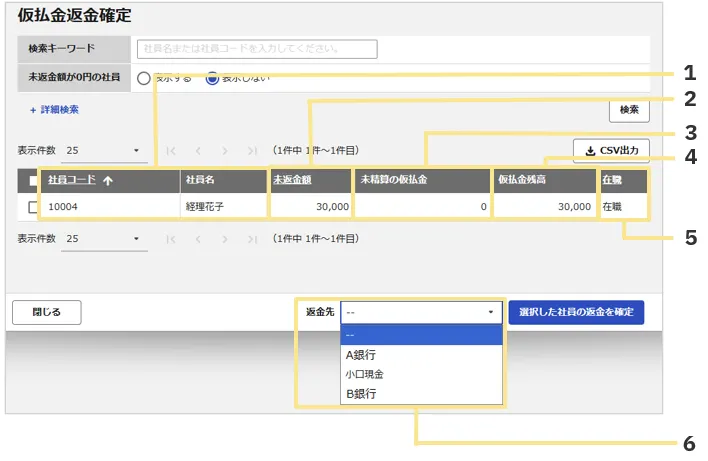Choose A銀行 from the 返金先 list
This screenshot has height=461, width=708.
361,355
